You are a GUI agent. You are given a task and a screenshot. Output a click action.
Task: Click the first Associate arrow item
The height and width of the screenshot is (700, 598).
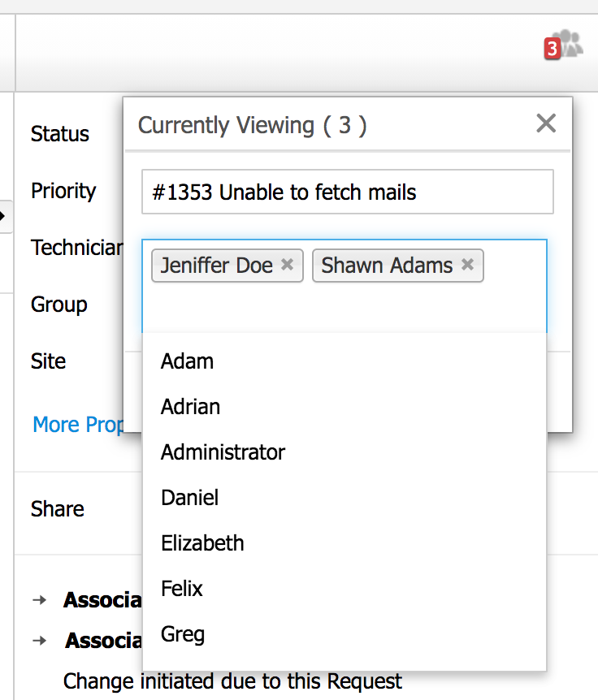tap(101, 601)
